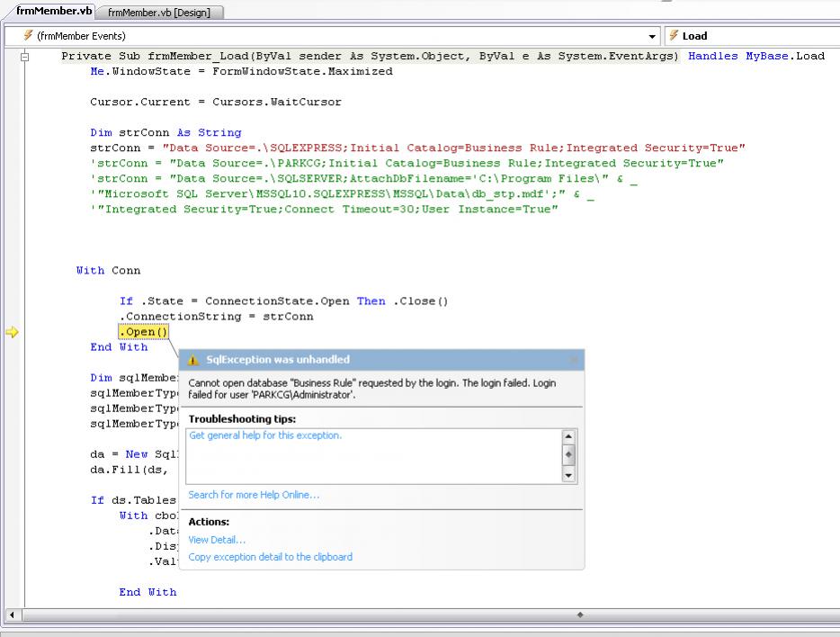Click the Cursor.Current = Cursors.WaitCursor line

point(215,102)
